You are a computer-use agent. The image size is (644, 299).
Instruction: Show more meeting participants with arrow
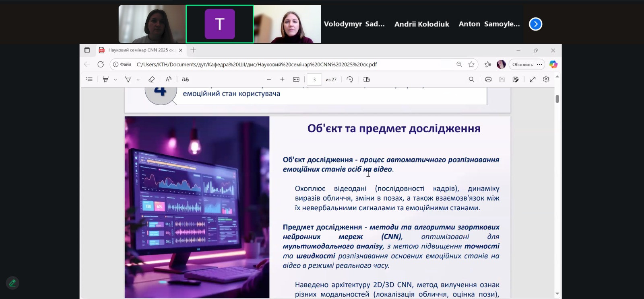pos(535,24)
